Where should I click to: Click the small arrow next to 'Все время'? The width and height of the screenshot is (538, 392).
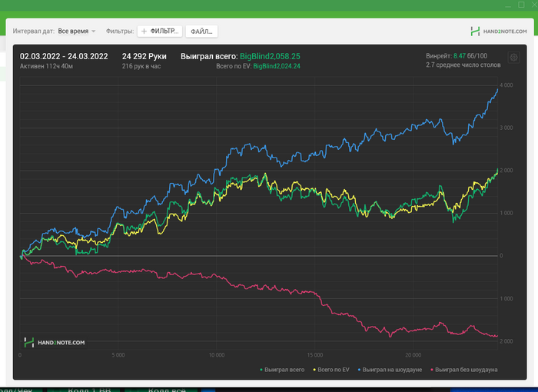[93, 32]
